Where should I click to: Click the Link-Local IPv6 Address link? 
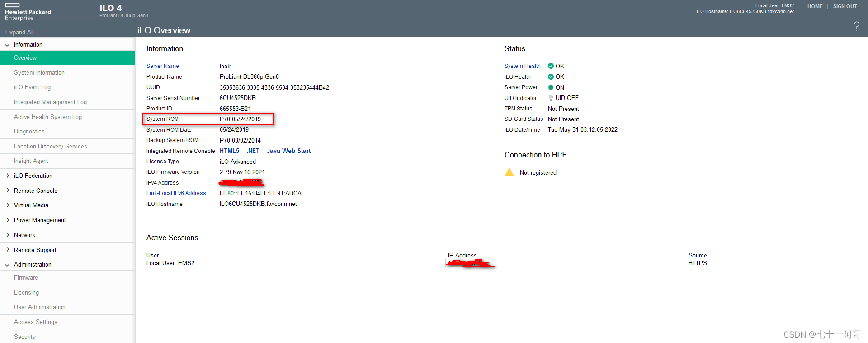click(x=176, y=193)
